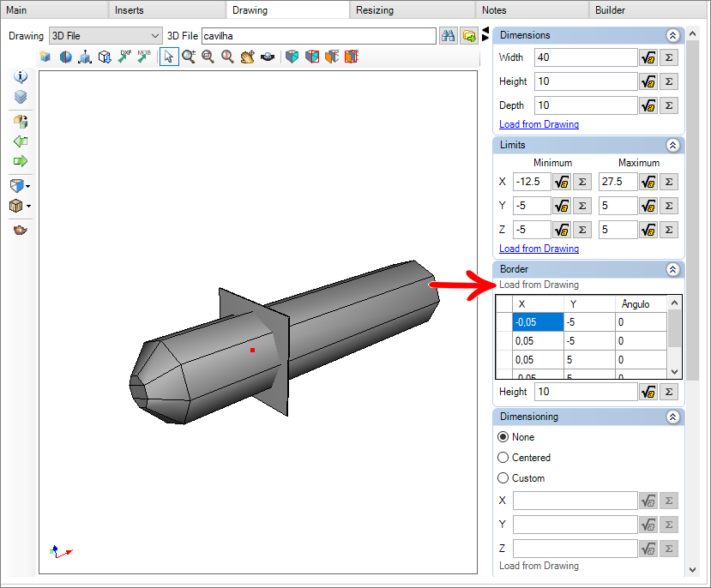Click the cube with blue down-arrow icon

[105, 57]
